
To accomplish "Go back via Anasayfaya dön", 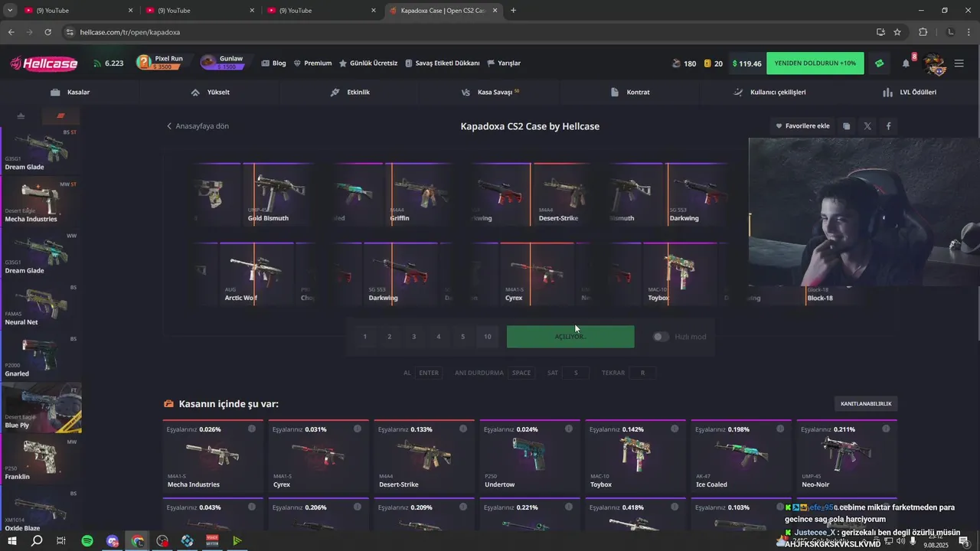I will click(x=198, y=126).
